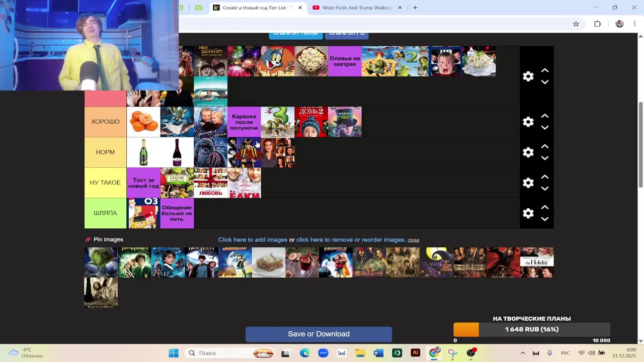Click the donation goal progress bar
Image resolution: width=644 pixels, height=362 pixels.
[532, 329]
